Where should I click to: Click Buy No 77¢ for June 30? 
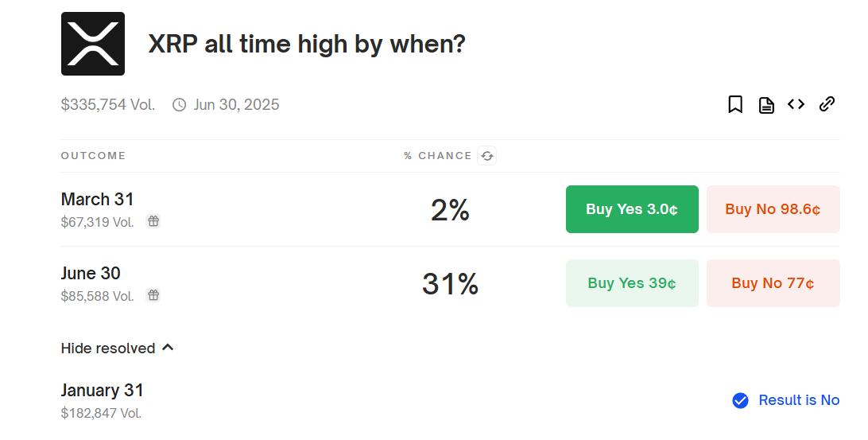point(773,283)
